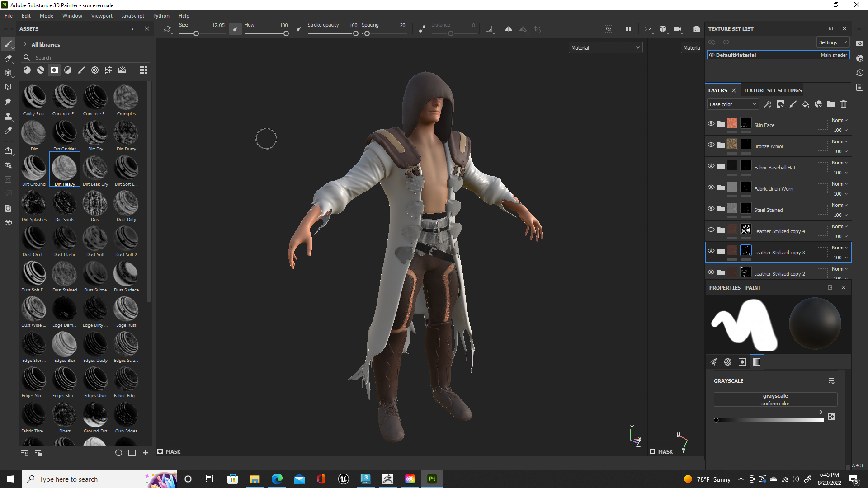
Task: Toggle visibility of Leather Stylized copy 4
Action: 711,230
